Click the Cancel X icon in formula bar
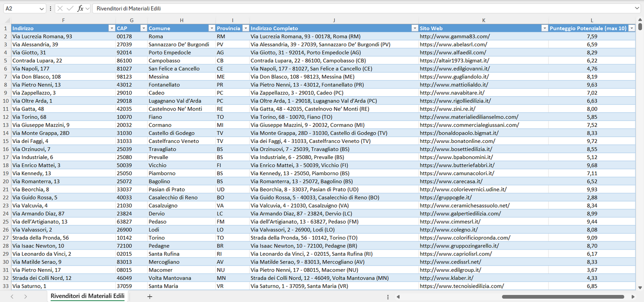Image resolution: width=644 pixels, height=302 pixels. point(60,8)
